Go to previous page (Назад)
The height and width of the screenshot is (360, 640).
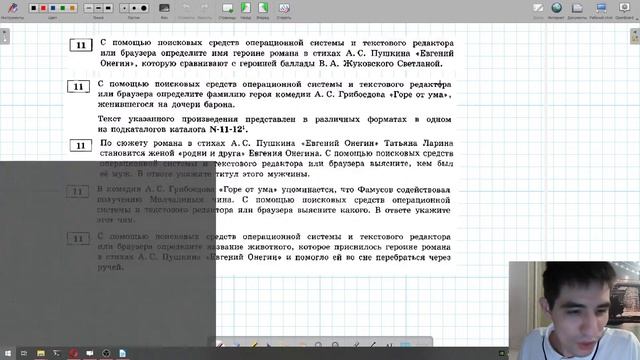245,9
